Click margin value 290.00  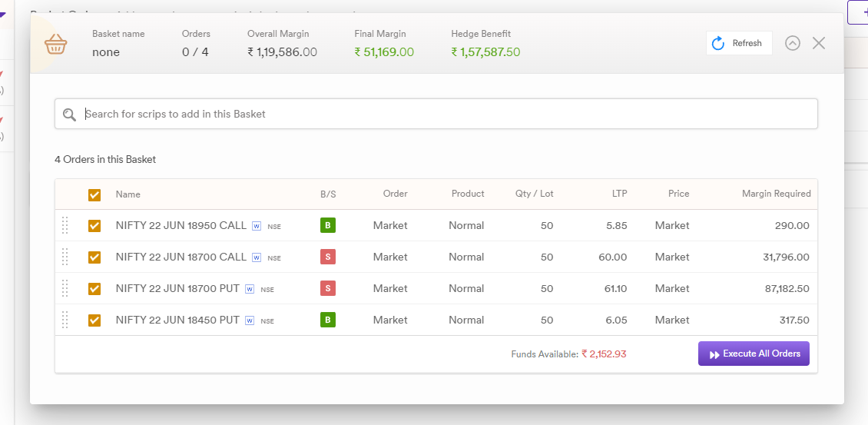pos(792,225)
